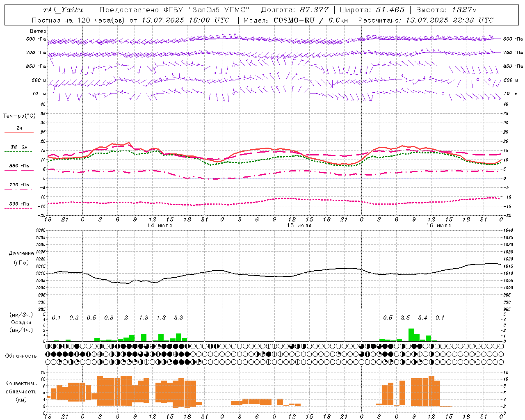Click the Давление pressure panel label

tap(21, 253)
